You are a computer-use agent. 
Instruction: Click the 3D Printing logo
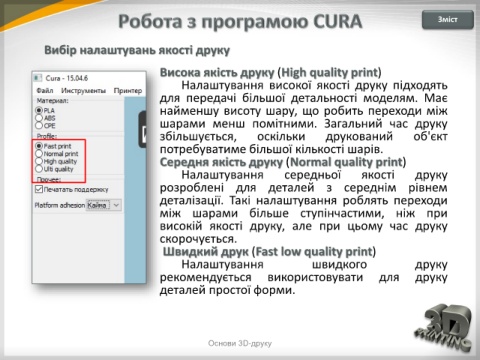tap(444, 327)
